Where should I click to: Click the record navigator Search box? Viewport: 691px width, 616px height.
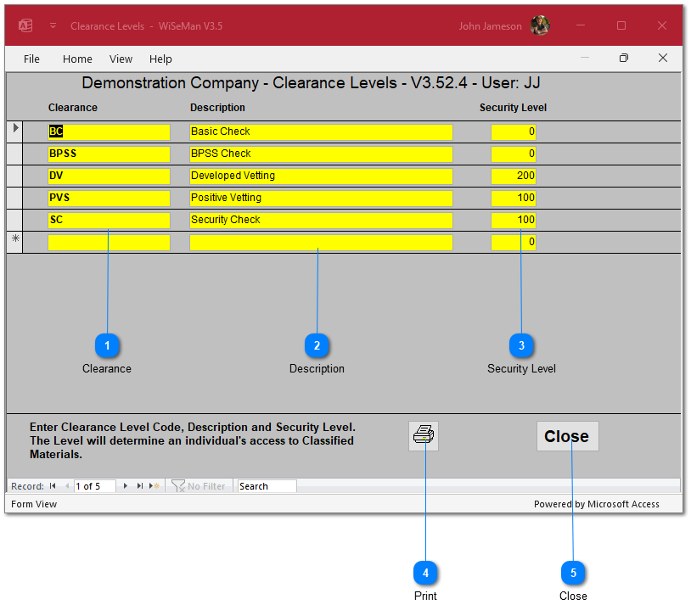[x=267, y=486]
